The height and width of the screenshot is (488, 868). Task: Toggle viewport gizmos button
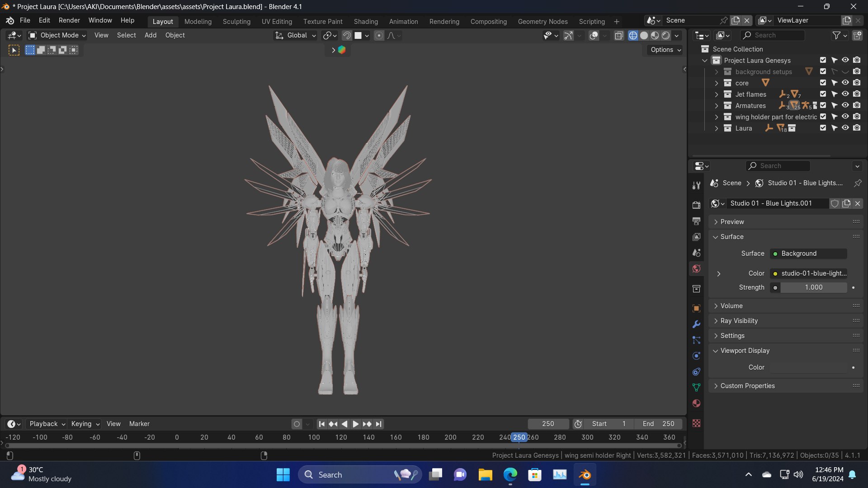[568, 35]
